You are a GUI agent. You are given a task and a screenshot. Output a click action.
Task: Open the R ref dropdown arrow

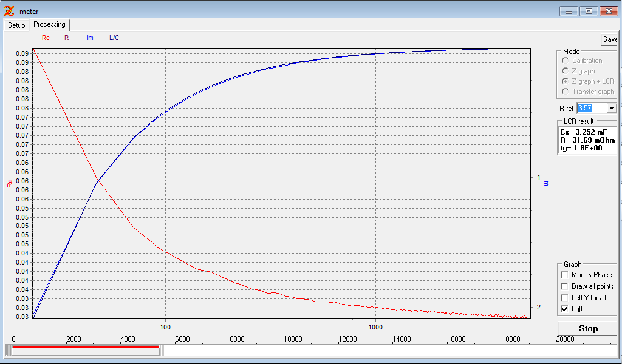click(612, 108)
